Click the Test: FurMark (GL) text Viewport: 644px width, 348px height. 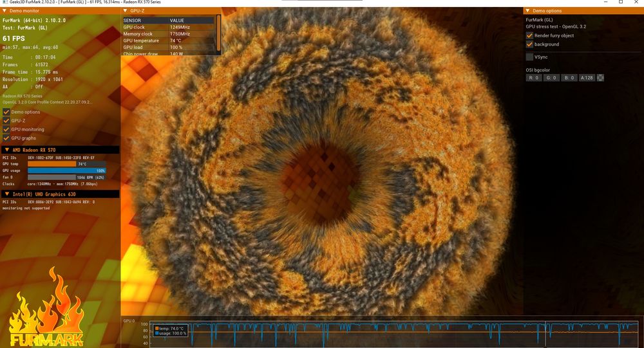point(25,28)
